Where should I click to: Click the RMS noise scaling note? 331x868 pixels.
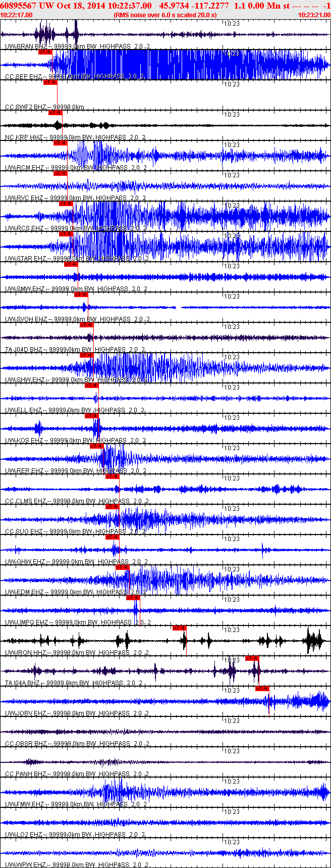[165, 15]
